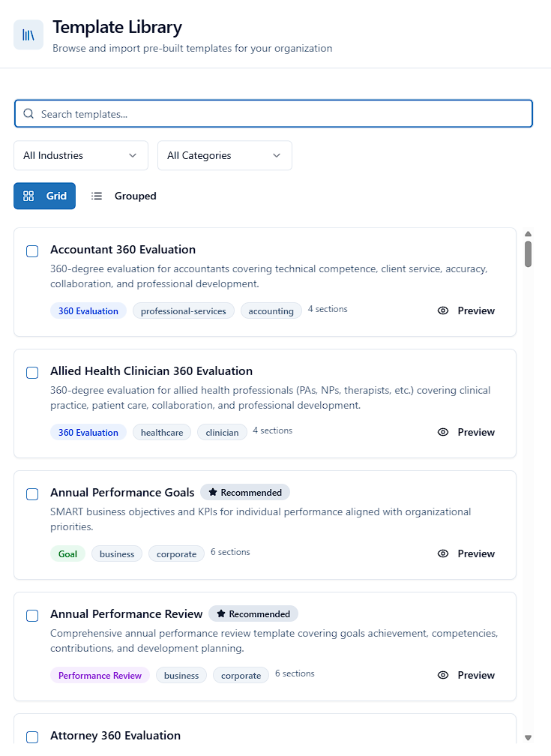This screenshot has height=756, width=551.
Task: Click corporate tag on Annual Performance Goals
Action: coord(176,554)
